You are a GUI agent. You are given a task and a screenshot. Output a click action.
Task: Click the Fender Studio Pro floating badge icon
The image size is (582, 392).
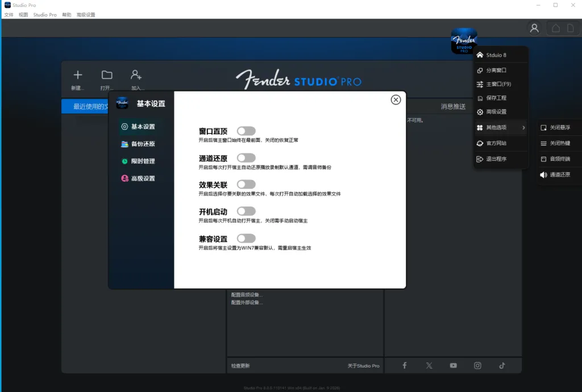coord(464,41)
